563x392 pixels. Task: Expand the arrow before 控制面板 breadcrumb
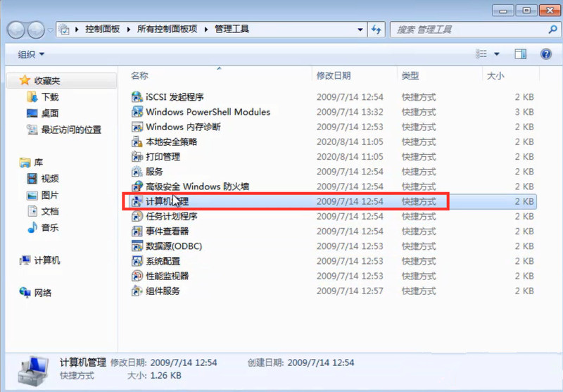[77, 30]
